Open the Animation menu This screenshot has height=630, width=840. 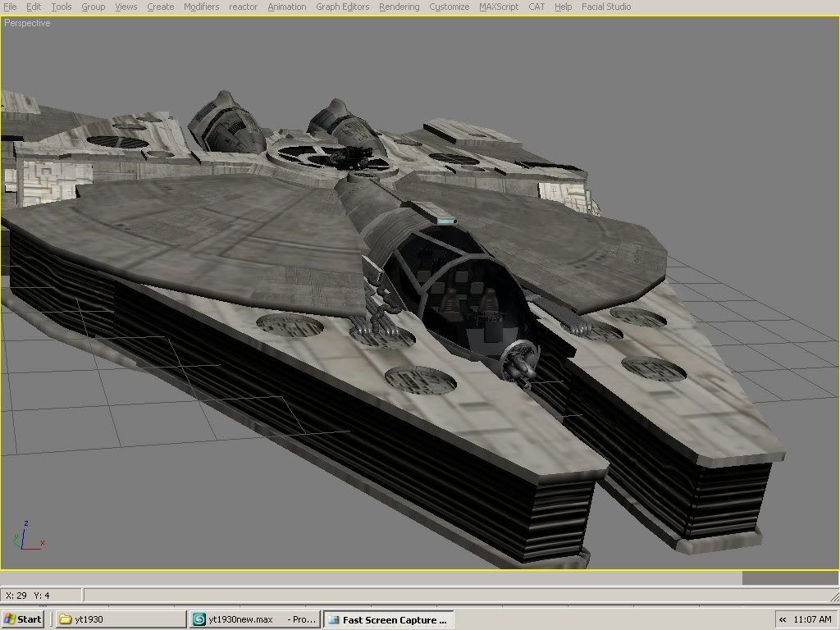[286, 7]
